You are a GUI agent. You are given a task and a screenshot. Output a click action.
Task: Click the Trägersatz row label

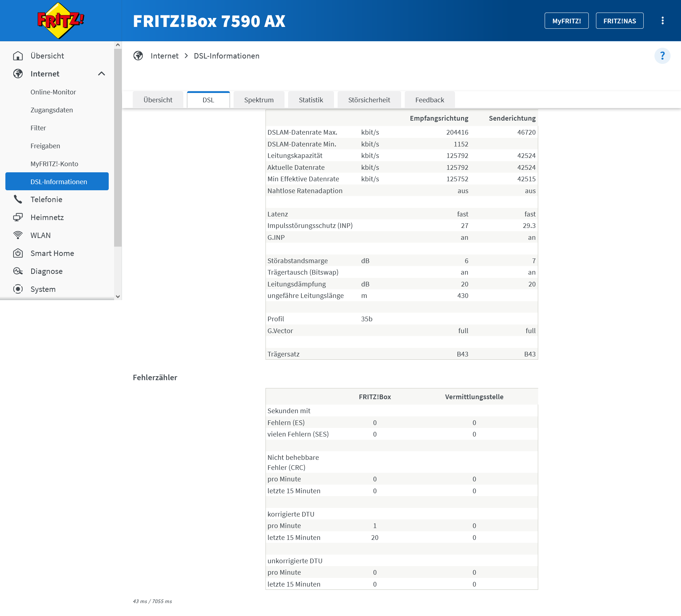point(283,354)
